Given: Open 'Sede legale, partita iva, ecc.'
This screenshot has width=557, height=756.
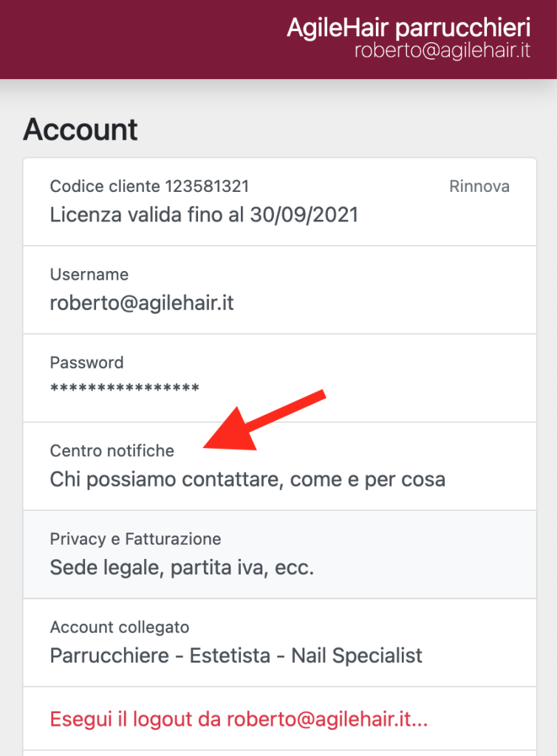Looking at the screenshot, I should coord(182,568).
